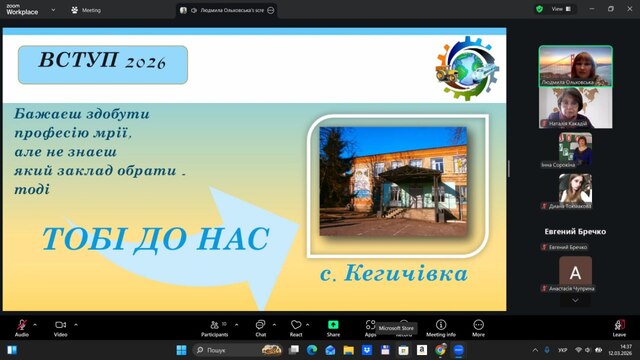Open File Explorer from the taskbar
This screenshot has width=640, height=360.
pos(349,350)
